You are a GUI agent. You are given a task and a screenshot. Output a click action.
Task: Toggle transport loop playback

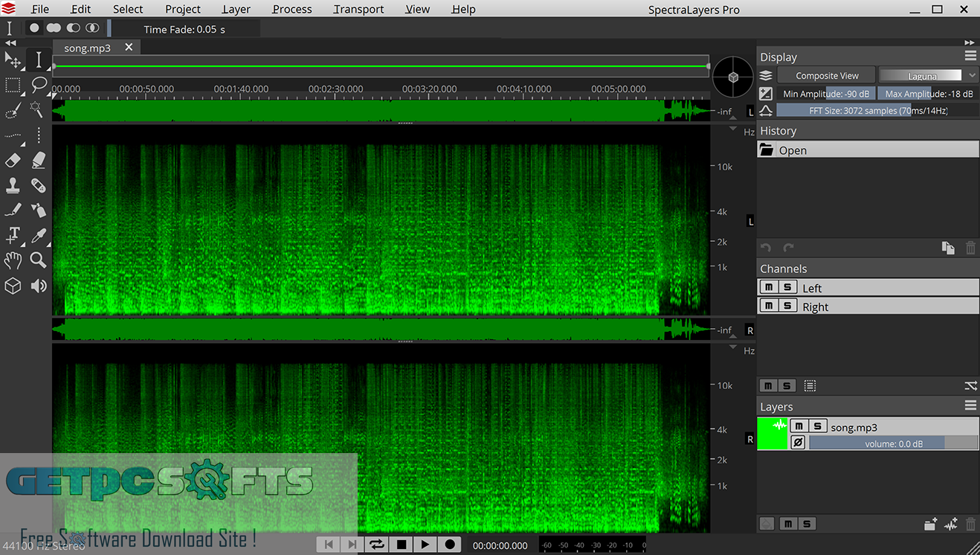click(x=378, y=545)
